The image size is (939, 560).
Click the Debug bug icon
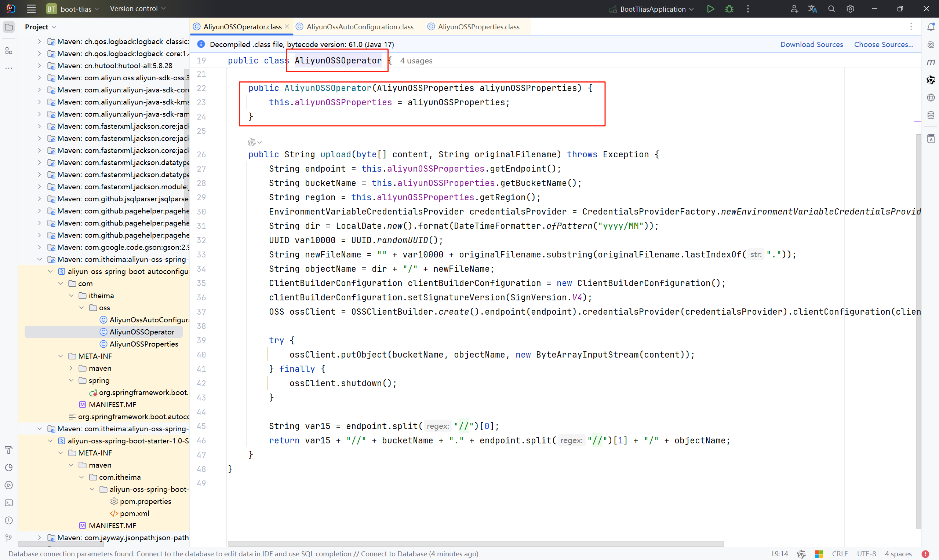(x=729, y=9)
